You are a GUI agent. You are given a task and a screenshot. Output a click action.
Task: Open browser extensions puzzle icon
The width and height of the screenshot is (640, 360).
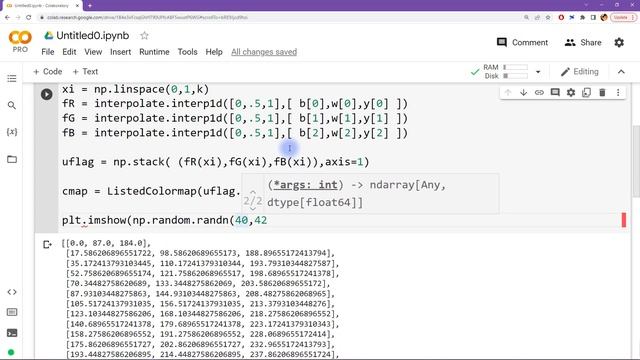[x=582, y=18]
